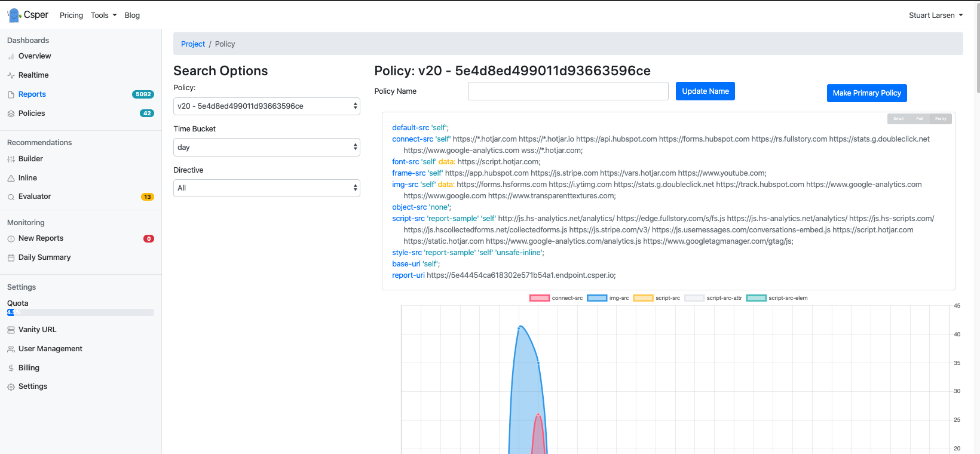
Task: Click the Builder sliders icon
Action: click(x=11, y=159)
